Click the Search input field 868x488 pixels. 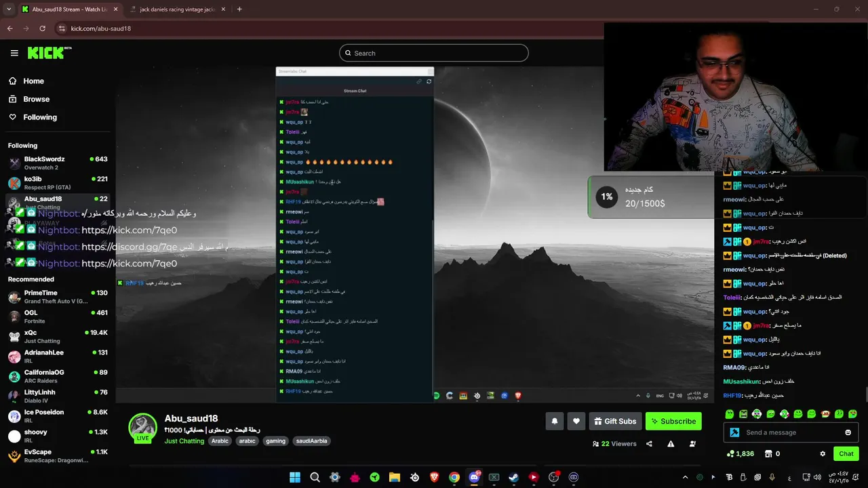434,53
